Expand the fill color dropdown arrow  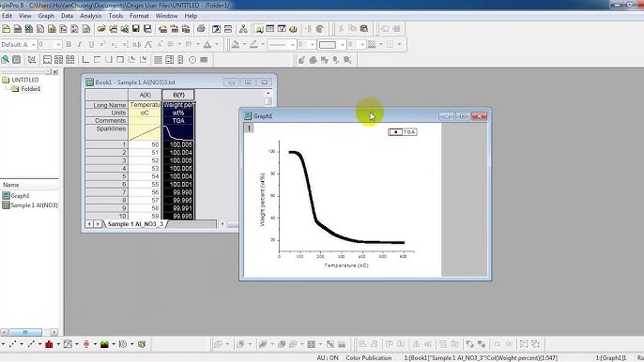[244, 44]
